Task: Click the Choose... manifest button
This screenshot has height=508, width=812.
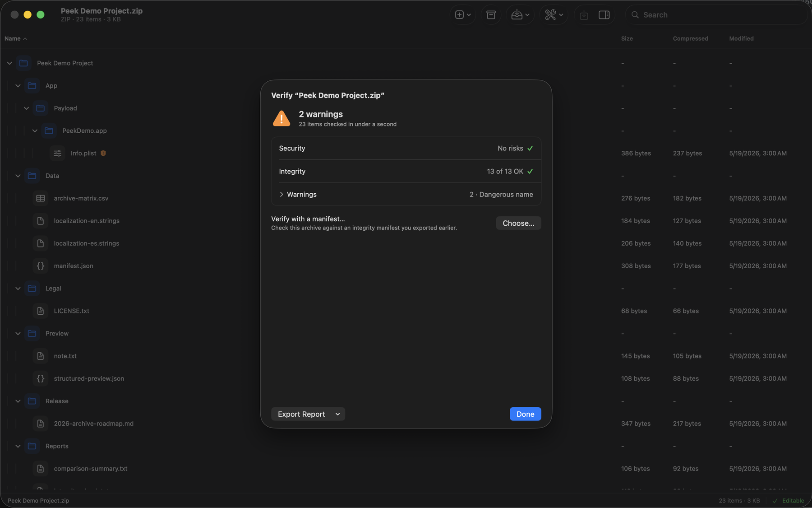Action: click(x=518, y=223)
